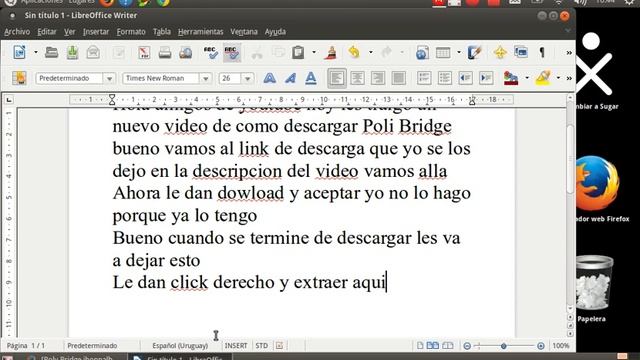Switch to side-by-side page view layout

(433, 345)
